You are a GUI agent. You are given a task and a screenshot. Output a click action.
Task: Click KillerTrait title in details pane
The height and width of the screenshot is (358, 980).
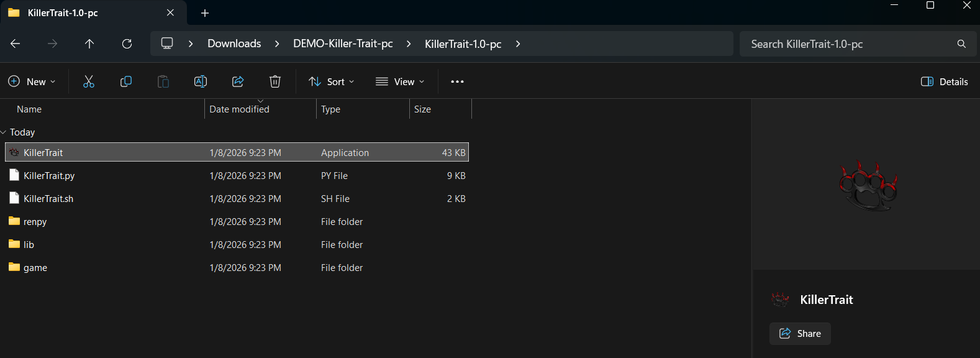pyautogui.click(x=827, y=300)
